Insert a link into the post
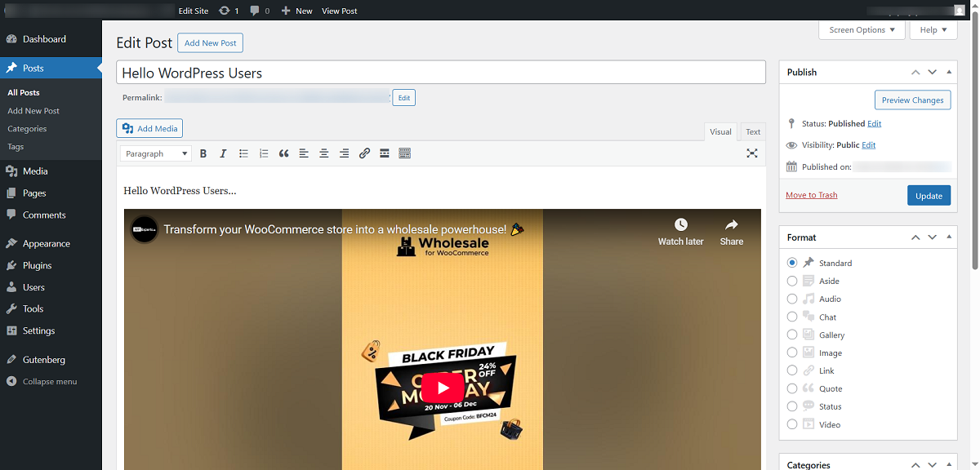980x470 pixels. point(364,153)
